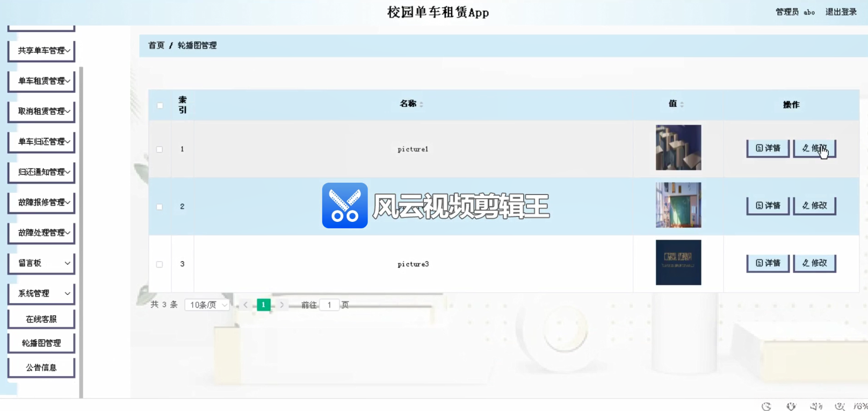
Task: Click the sidebar vertical scrollbar
Action: tap(81, 232)
